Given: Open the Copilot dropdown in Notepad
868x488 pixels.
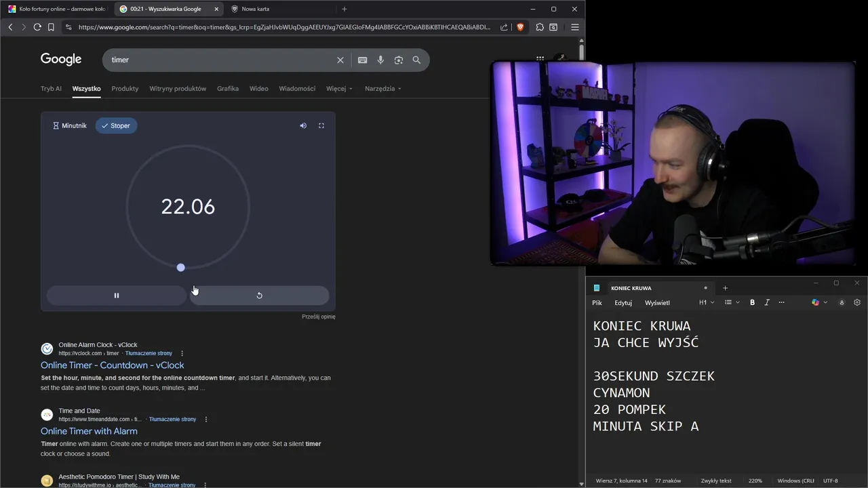Looking at the screenshot, I should (819, 302).
